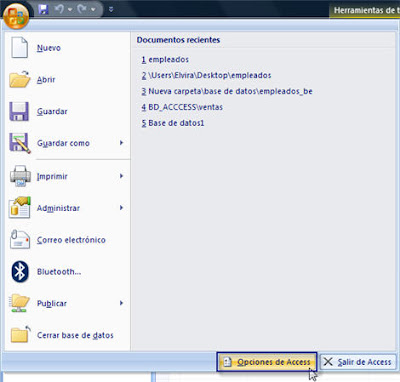The height and width of the screenshot is (382, 400).
Task: Open the Customize Quick Access Toolbar dropdown
Action: [x=111, y=9]
